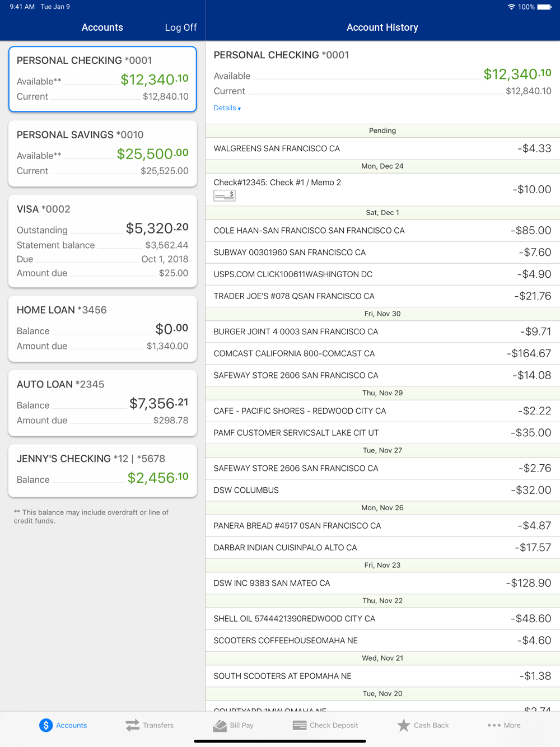560x747 pixels.
Task: Open the Auto Loan *2345 card
Action: pyautogui.click(x=102, y=403)
